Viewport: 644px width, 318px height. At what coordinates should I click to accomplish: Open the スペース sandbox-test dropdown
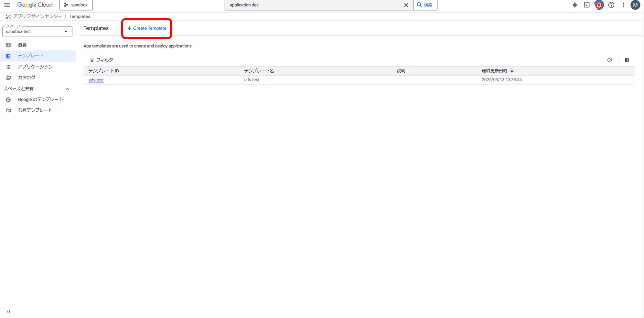point(37,31)
